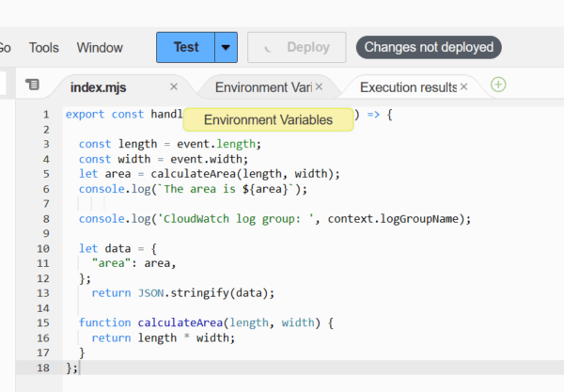Click the 'CloudWatch log group:' string

click(235, 219)
